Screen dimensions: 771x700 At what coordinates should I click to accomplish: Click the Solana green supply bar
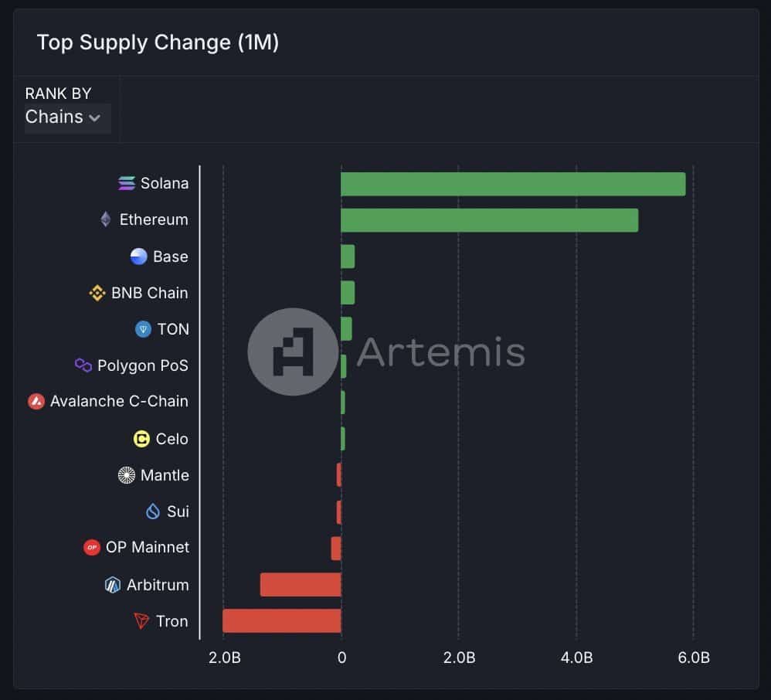pos(513,184)
